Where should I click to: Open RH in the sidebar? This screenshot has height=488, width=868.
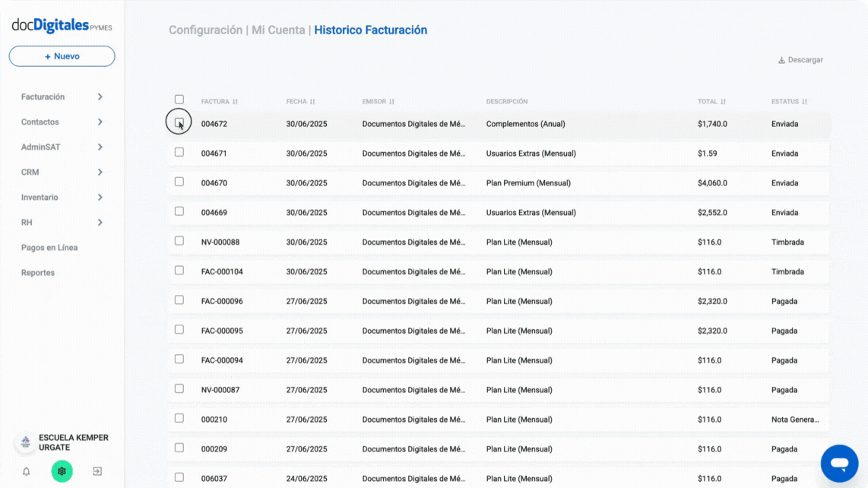point(27,222)
